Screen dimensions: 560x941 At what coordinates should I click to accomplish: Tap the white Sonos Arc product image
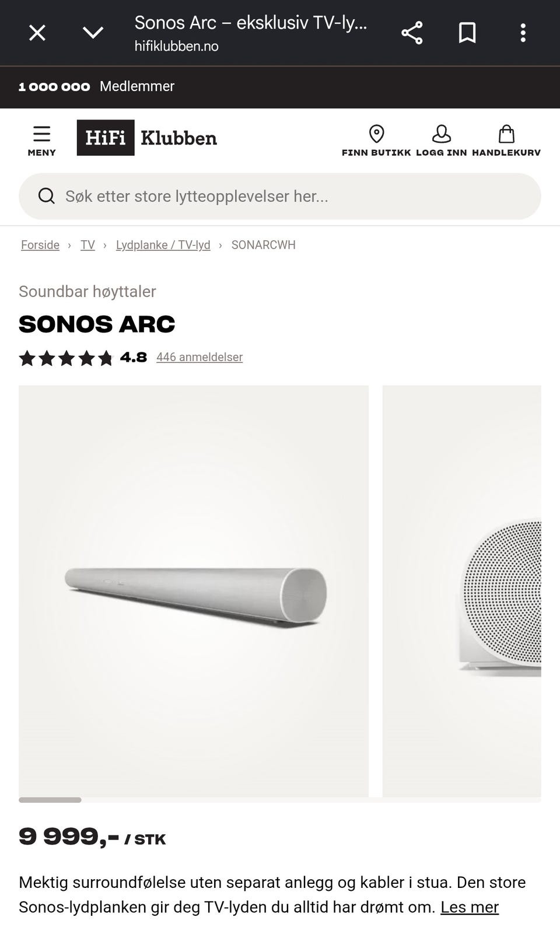pos(194,591)
